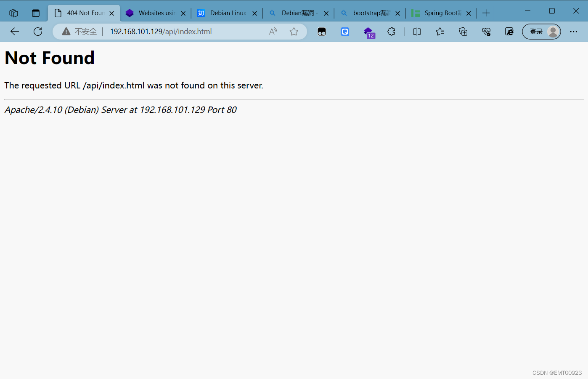Close the Spring Boot tab

tap(469, 13)
